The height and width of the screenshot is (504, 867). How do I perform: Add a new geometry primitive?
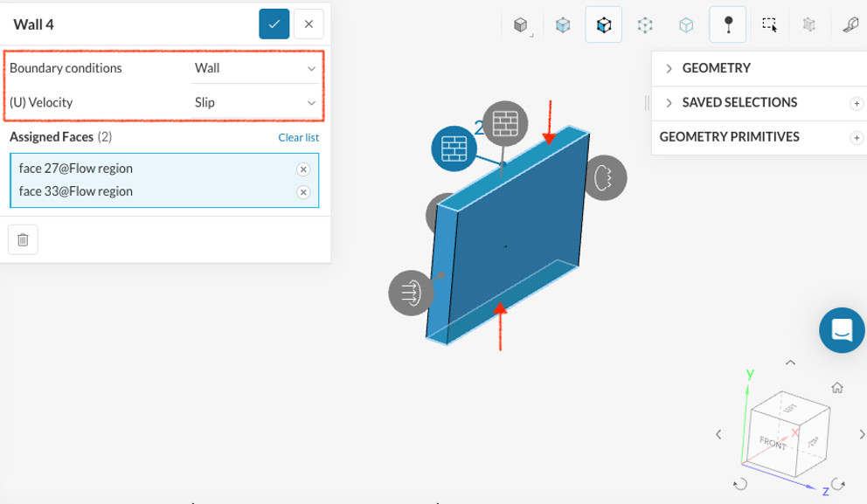pos(856,138)
